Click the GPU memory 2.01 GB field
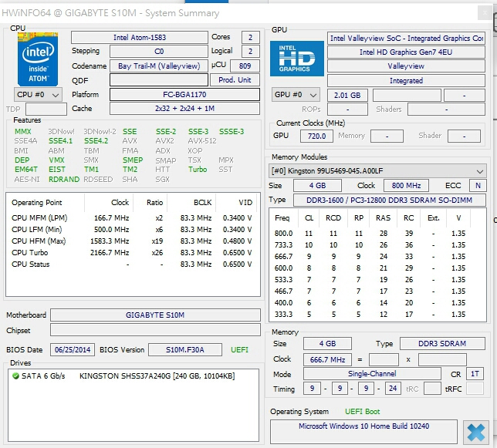The width and height of the screenshot is (497, 448). [x=347, y=95]
